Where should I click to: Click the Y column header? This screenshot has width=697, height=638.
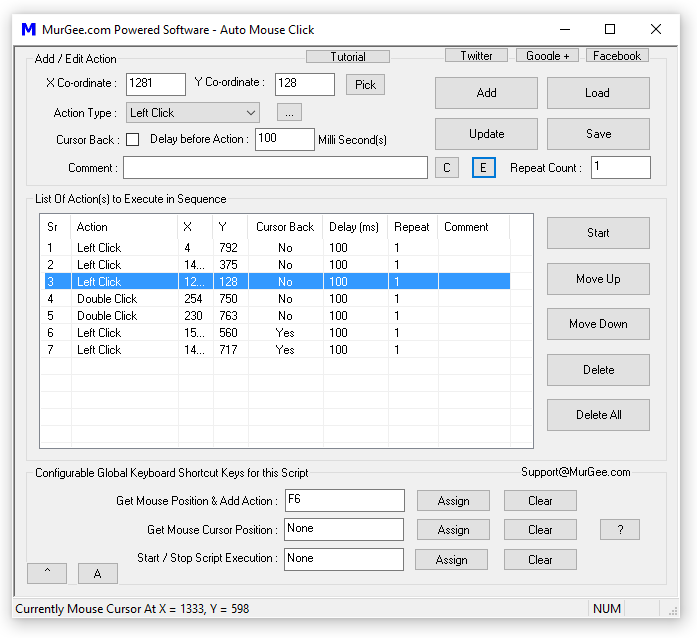pyautogui.click(x=230, y=227)
